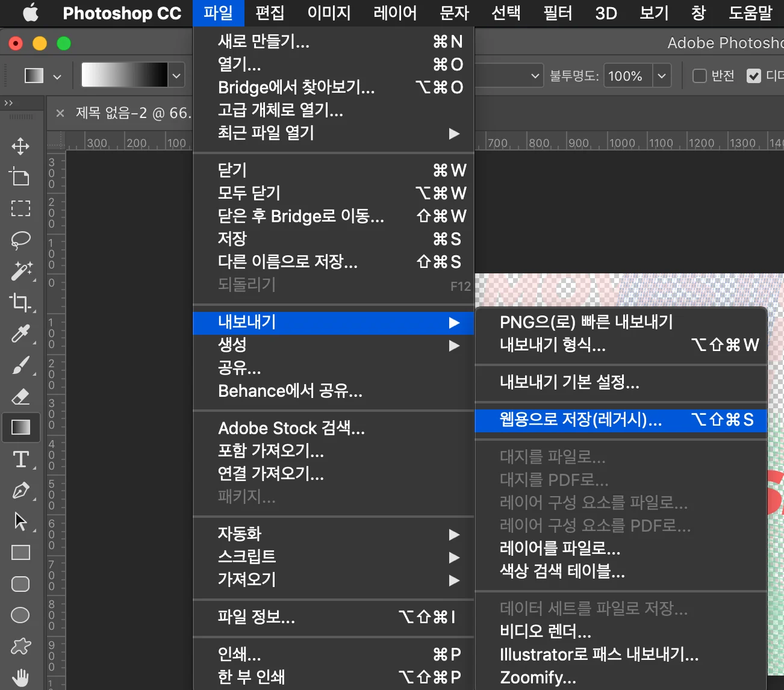Open the 창 menu
The image size is (784, 690).
pos(698,13)
